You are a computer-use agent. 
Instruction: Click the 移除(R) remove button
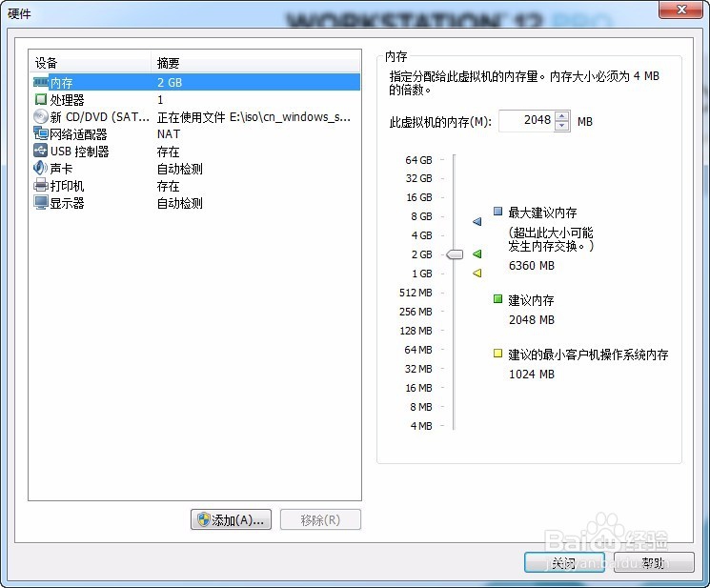click(x=320, y=519)
